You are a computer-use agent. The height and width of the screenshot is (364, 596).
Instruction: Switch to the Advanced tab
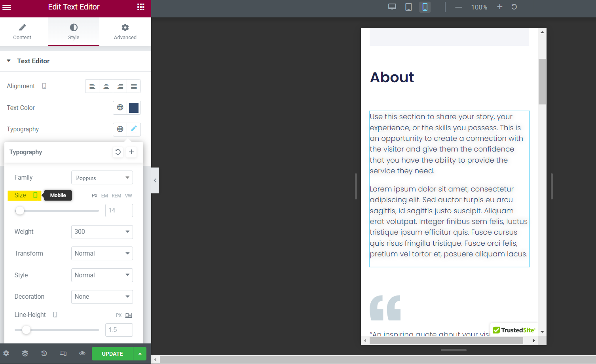pyautogui.click(x=125, y=31)
